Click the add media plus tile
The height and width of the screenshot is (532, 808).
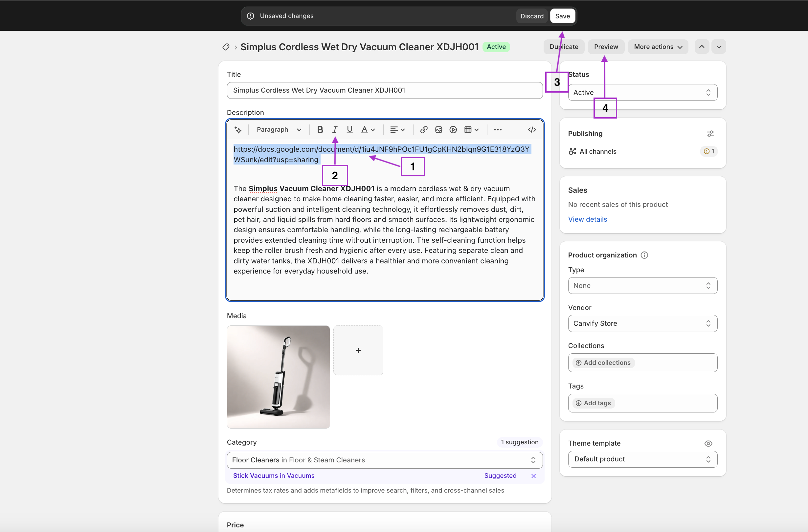[x=358, y=350]
